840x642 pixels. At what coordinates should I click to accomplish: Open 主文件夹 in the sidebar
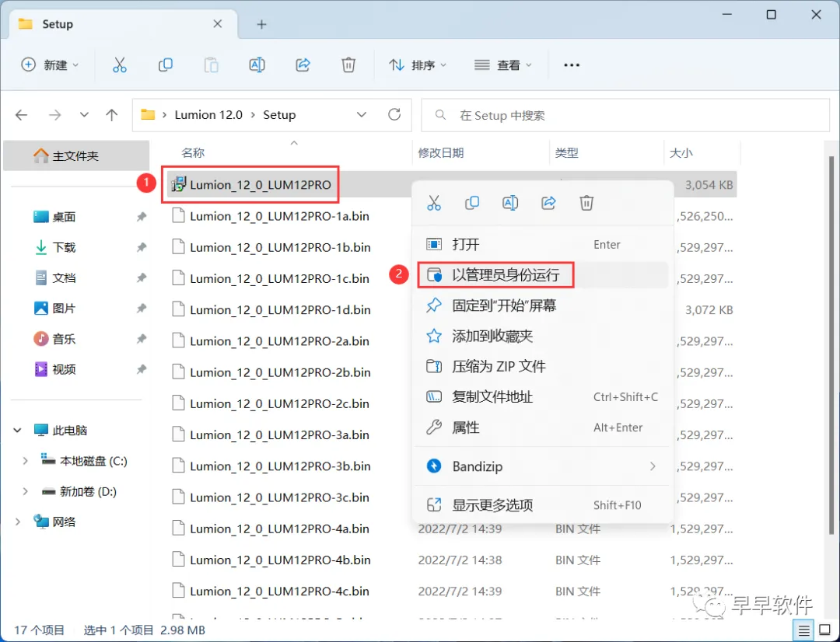point(76,155)
